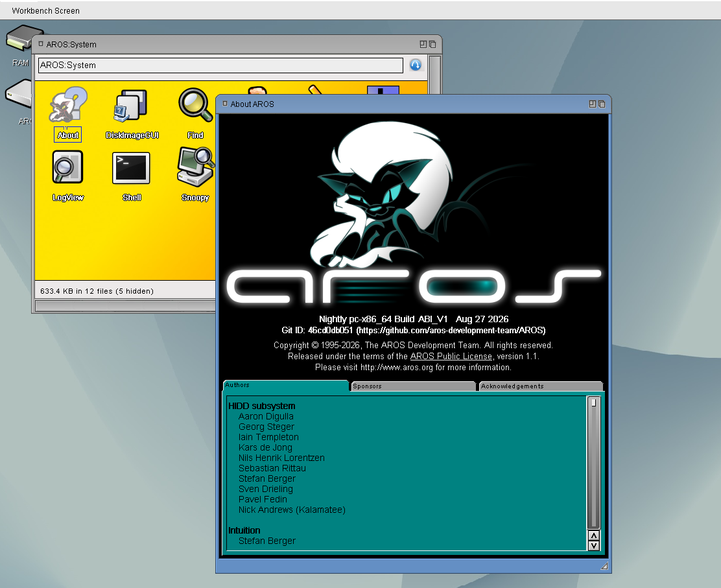721x588 pixels.
Task: Select Sven Drieling in the authors list
Action: click(266, 489)
